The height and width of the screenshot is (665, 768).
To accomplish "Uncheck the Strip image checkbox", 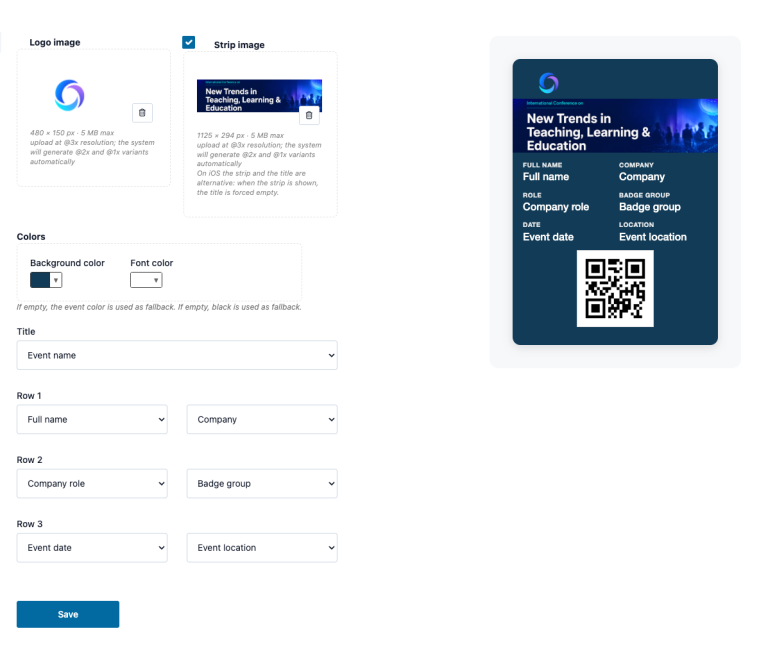I will 189,42.
